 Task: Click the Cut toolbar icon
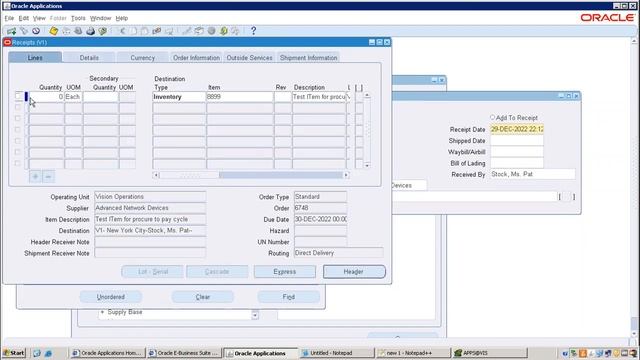click(x=122, y=31)
